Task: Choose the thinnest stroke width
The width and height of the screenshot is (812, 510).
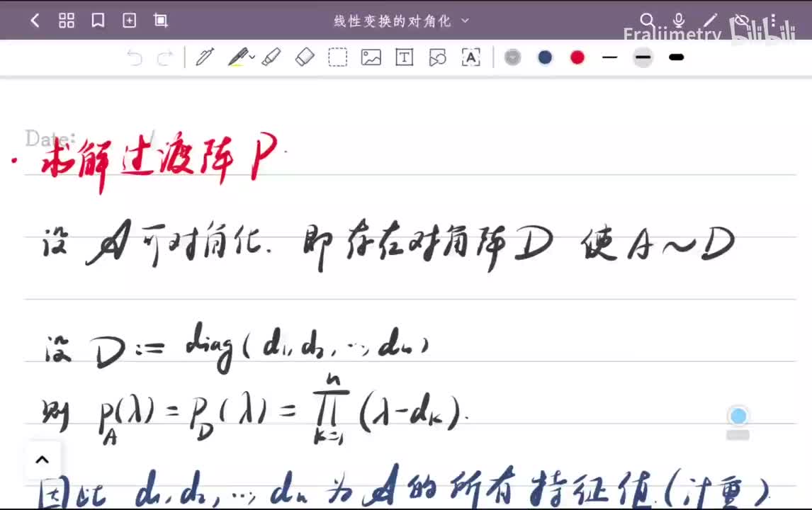Action: (610, 57)
